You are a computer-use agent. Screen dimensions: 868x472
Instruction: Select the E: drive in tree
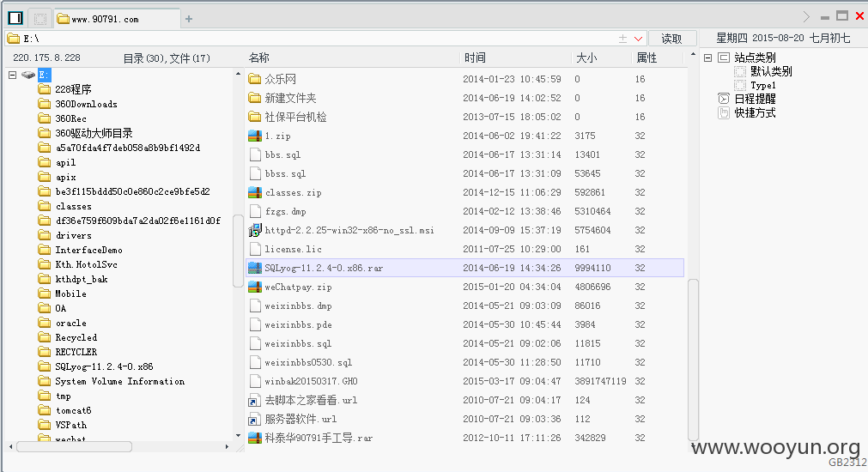pos(45,75)
